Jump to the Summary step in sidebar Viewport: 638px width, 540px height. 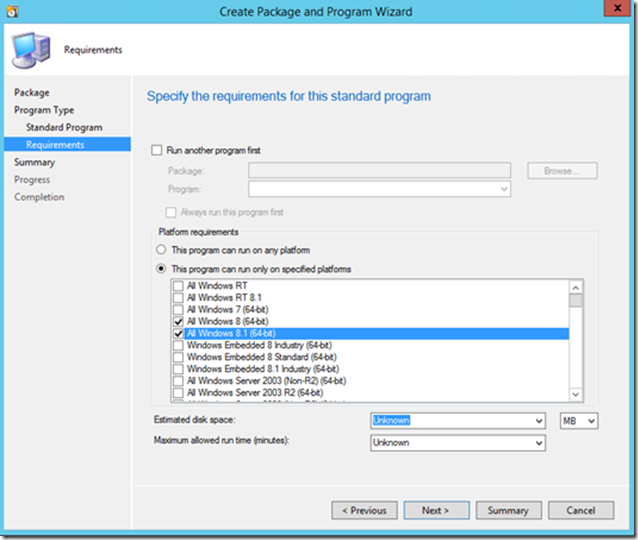pyautogui.click(x=34, y=162)
